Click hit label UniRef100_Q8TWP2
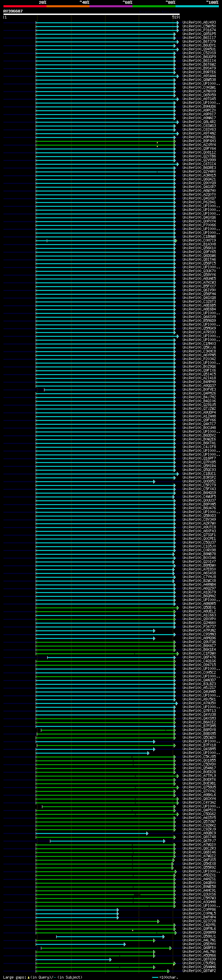The width and height of the screenshot is (222, 980). coord(199,971)
